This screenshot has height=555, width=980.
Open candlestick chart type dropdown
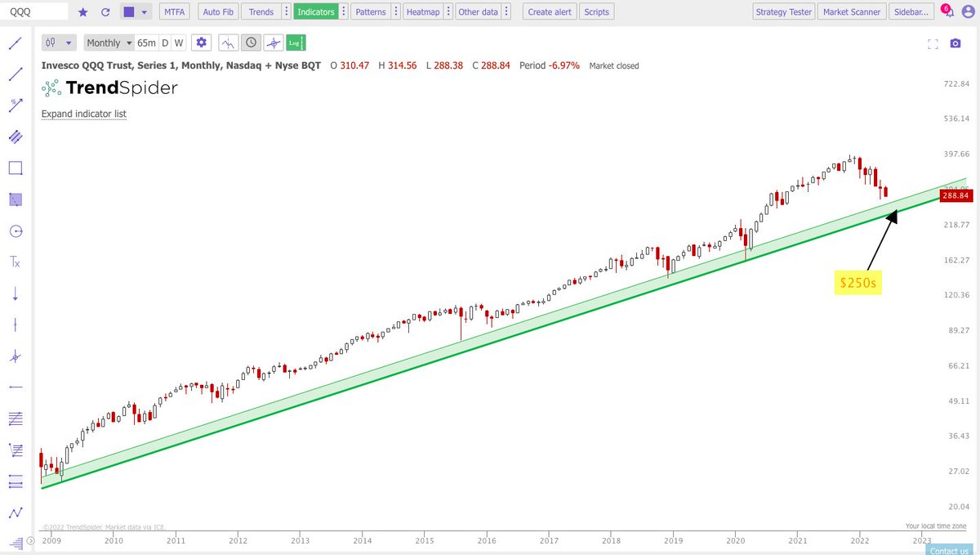[x=58, y=43]
